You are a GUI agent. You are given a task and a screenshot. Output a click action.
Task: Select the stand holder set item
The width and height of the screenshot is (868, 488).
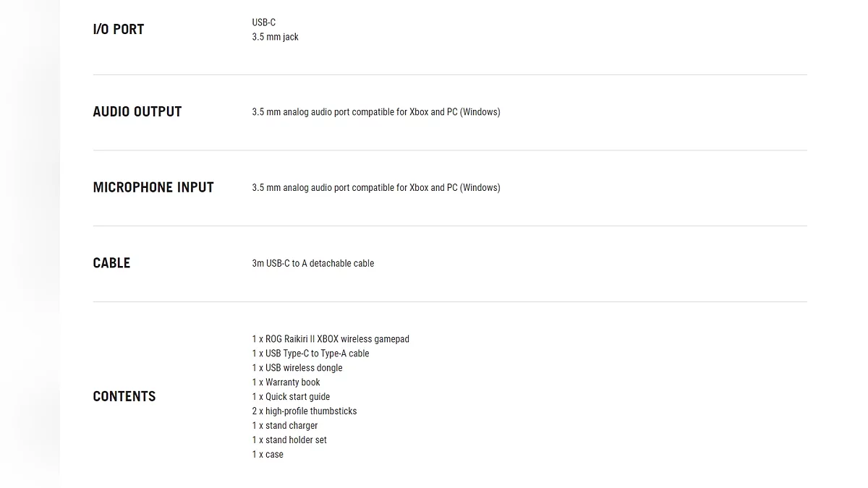(289, 440)
